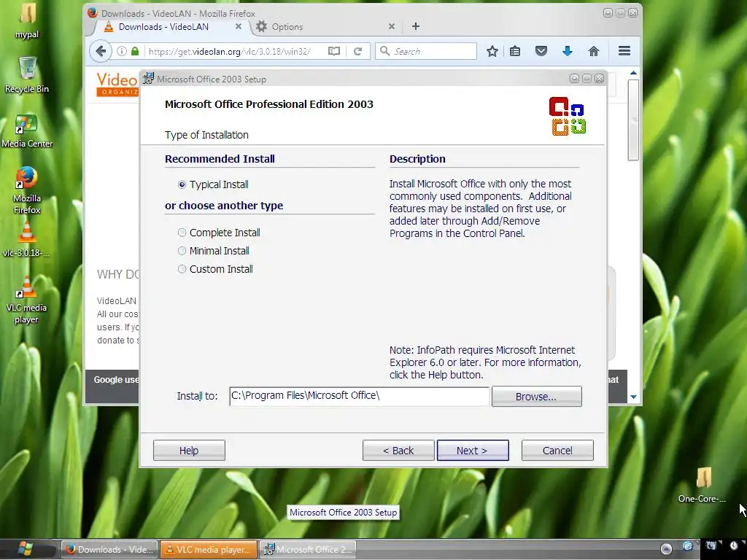Click Firefox page scrollbar down arrow
Viewport: 747px width, 560px height.
tap(633, 397)
